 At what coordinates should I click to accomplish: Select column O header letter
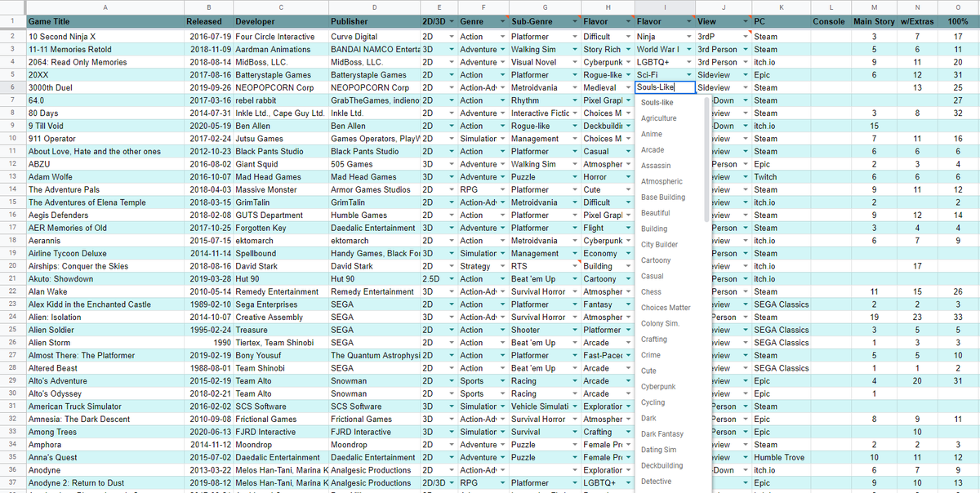point(958,7)
